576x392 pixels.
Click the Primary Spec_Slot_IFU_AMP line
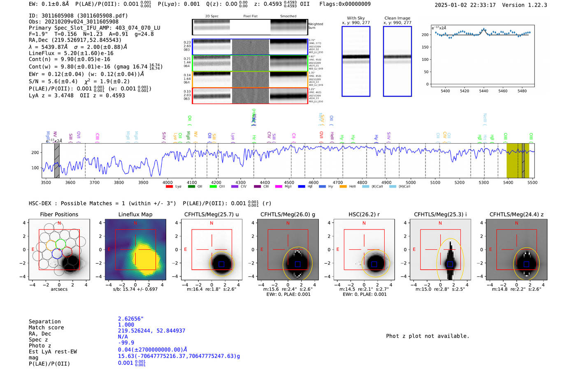[x=95, y=28]
